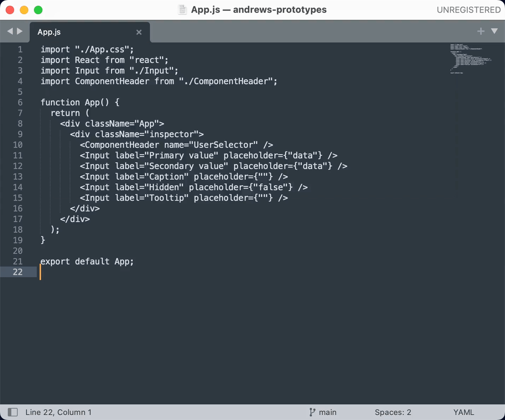Click the red close window control
Image resolution: width=505 pixels, height=420 pixels.
(10, 10)
